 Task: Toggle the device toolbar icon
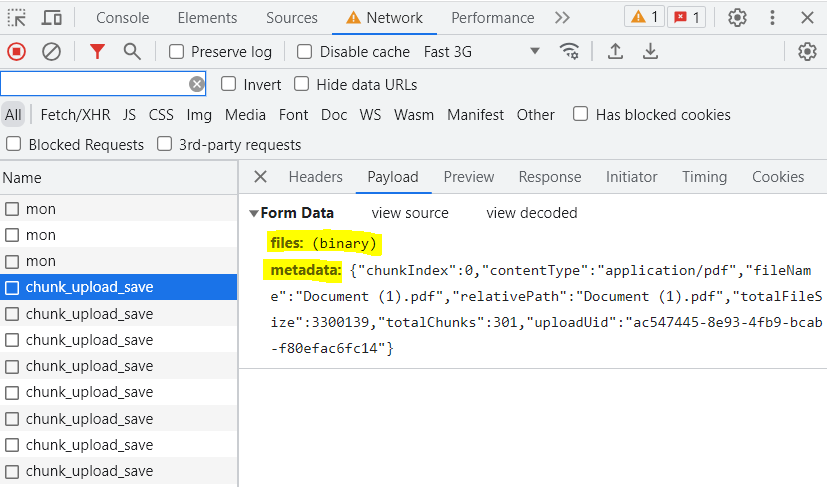coord(52,18)
